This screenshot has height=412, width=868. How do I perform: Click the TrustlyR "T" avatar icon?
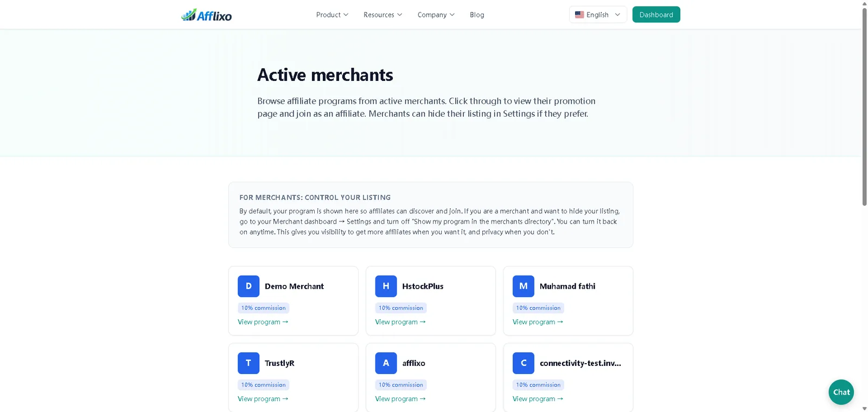(x=248, y=363)
